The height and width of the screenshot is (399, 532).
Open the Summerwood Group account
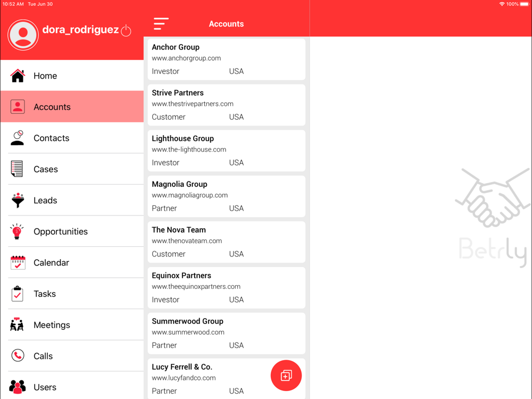pos(226,333)
